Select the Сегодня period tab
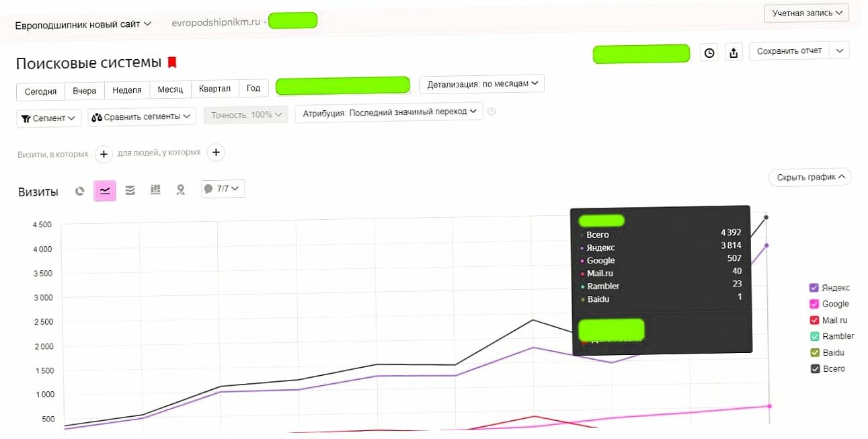 (40, 91)
